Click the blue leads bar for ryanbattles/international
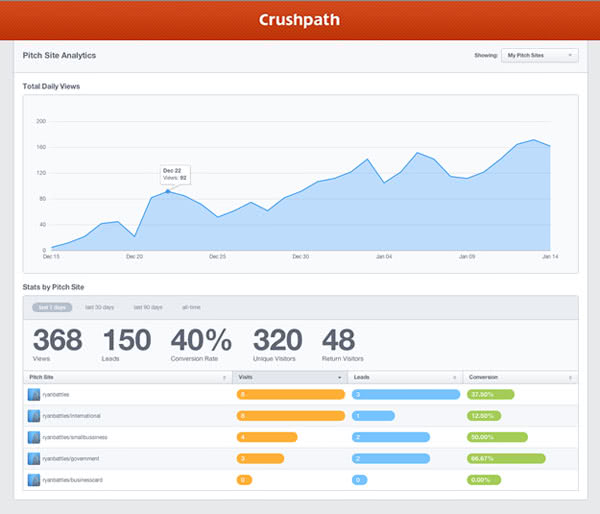 [373, 416]
